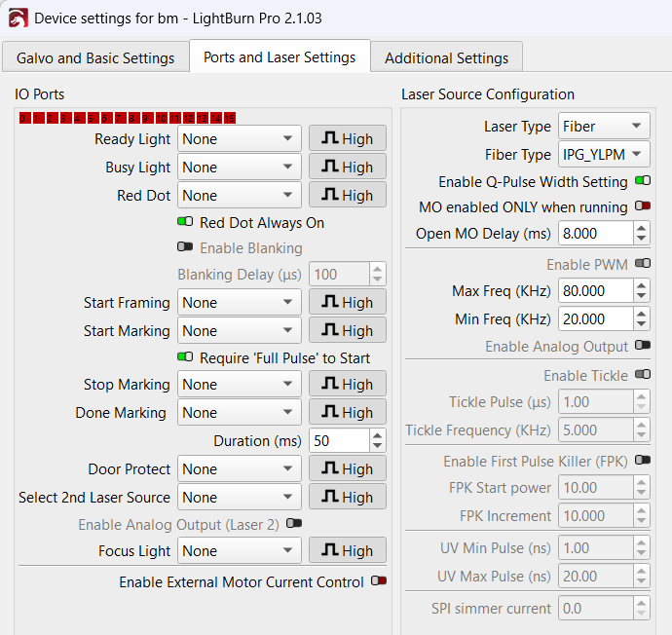Viewport: 672px width, 635px height.
Task: Toggle Focus Light High polarity button
Action: point(348,550)
